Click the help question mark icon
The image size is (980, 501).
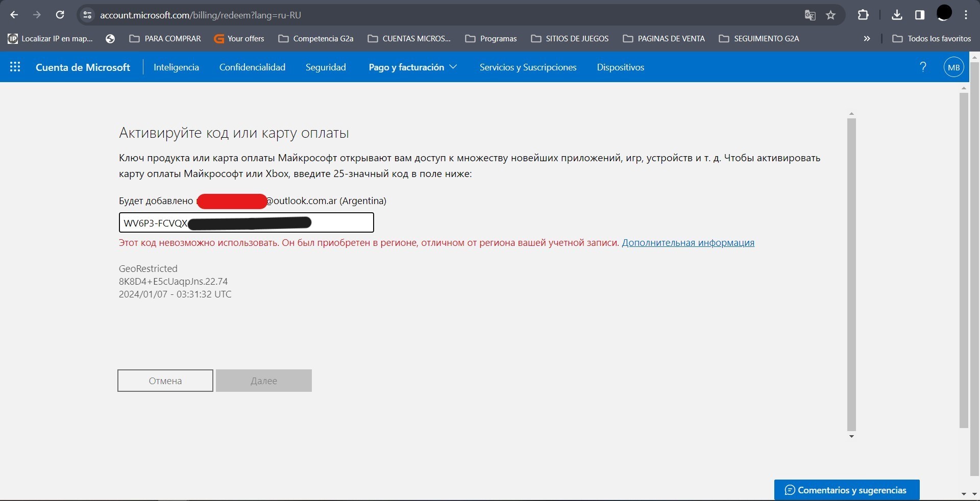[923, 67]
